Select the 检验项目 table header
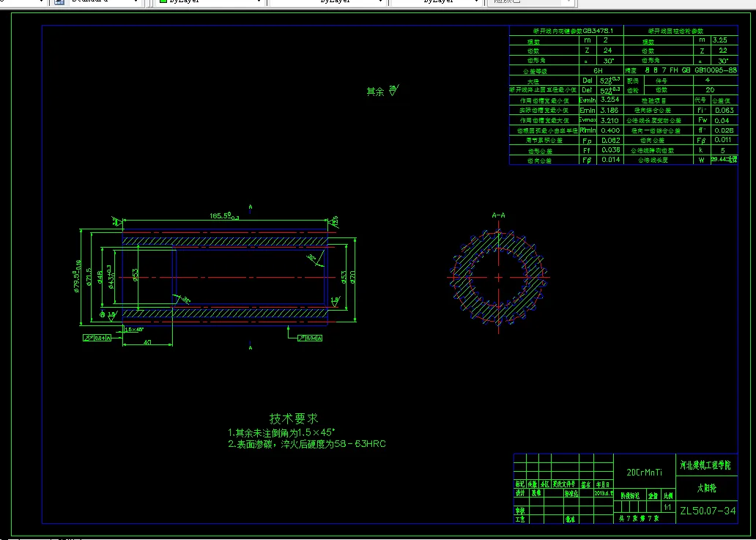 pyautogui.click(x=653, y=100)
